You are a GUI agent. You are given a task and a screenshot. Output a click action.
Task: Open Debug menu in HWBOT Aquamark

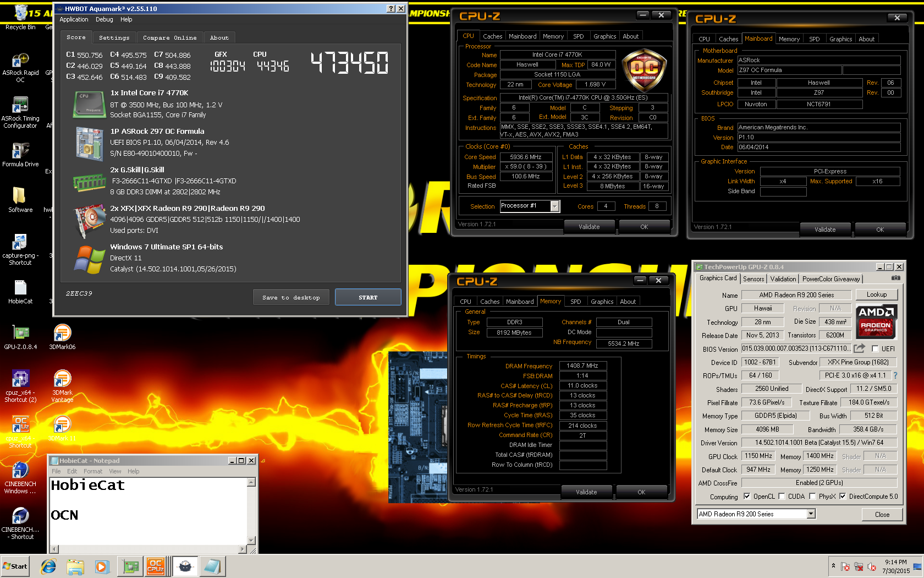[x=104, y=19]
